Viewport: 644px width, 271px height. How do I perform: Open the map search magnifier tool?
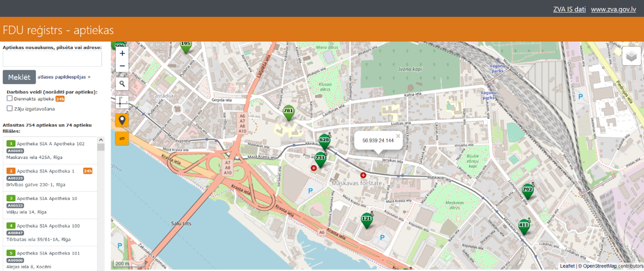(122, 83)
